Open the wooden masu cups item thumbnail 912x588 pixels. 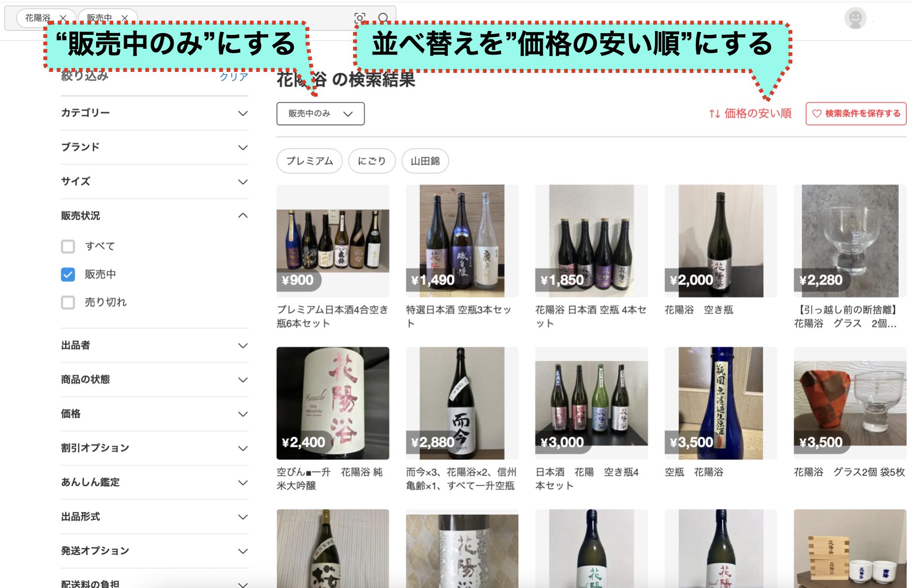click(x=850, y=549)
